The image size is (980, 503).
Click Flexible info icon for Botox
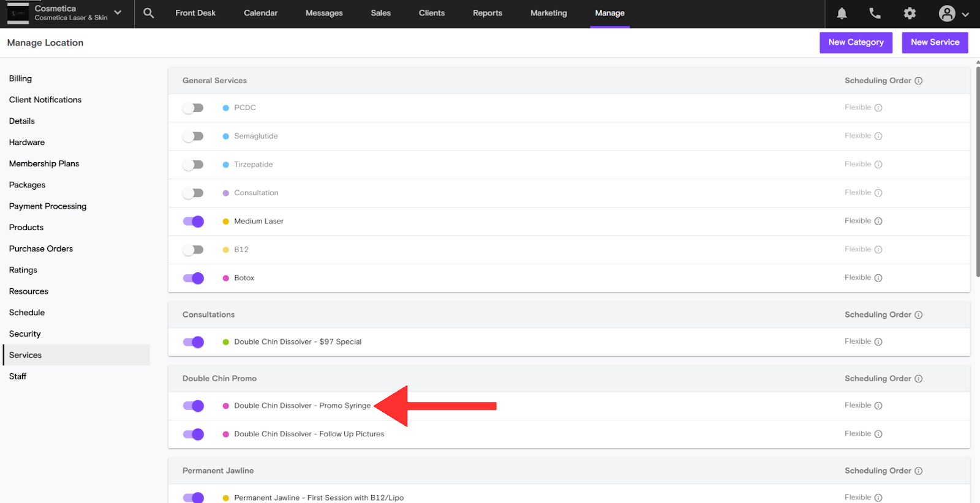click(878, 278)
